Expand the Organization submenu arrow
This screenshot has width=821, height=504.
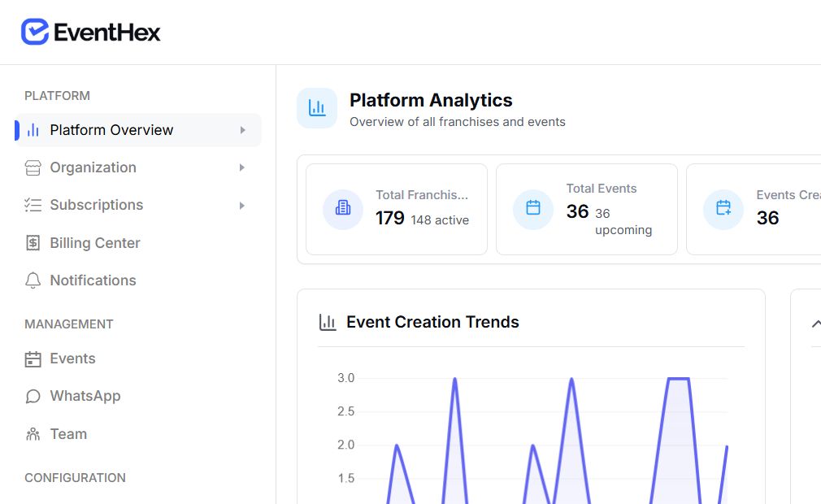tap(242, 167)
